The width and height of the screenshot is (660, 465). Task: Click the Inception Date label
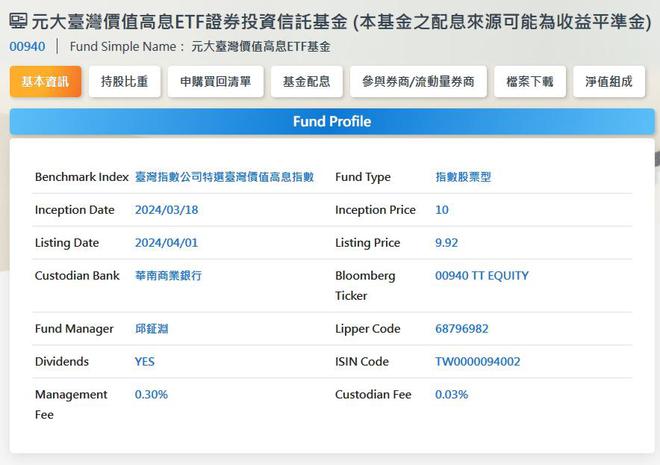(75, 210)
